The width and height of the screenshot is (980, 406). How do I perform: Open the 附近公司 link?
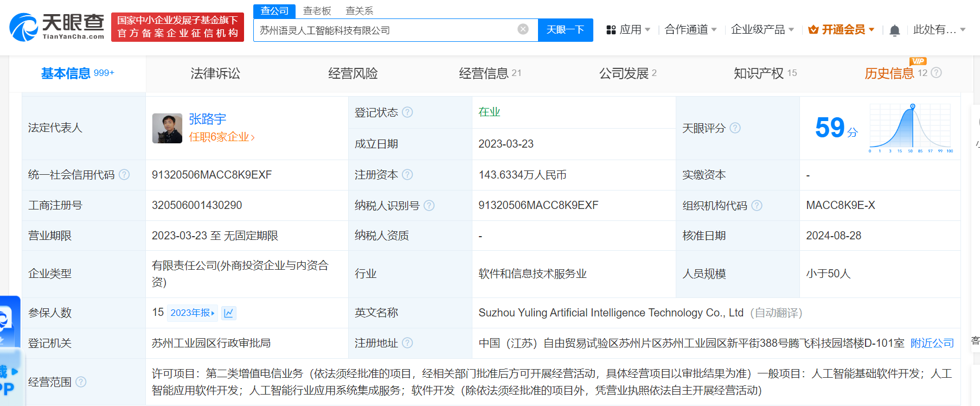coord(932,343)
